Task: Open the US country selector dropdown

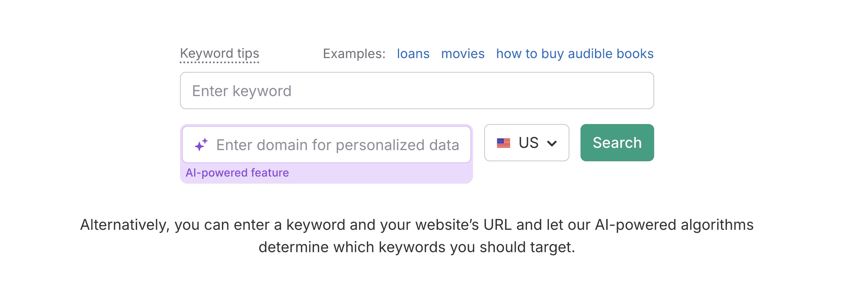Action: click(527, 143)
